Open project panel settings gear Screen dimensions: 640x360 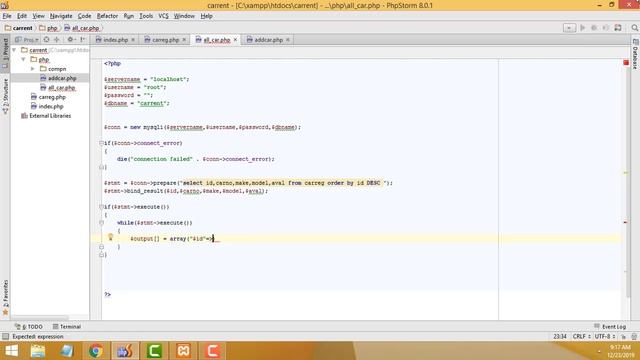[x=71, y=40]
